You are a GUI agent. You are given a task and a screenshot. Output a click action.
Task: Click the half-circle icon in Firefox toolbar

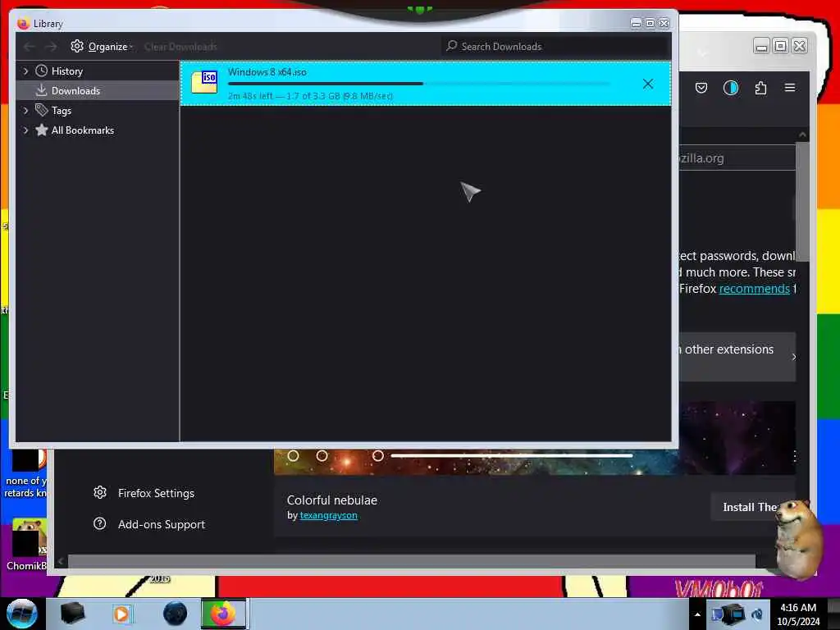click(731, 88)
